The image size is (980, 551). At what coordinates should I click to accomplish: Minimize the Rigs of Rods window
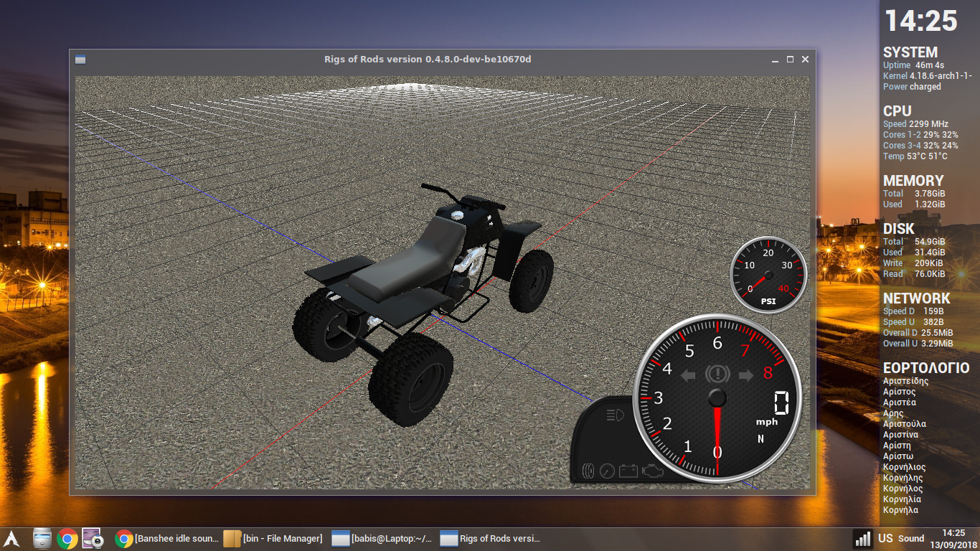(x=775, y=60)
